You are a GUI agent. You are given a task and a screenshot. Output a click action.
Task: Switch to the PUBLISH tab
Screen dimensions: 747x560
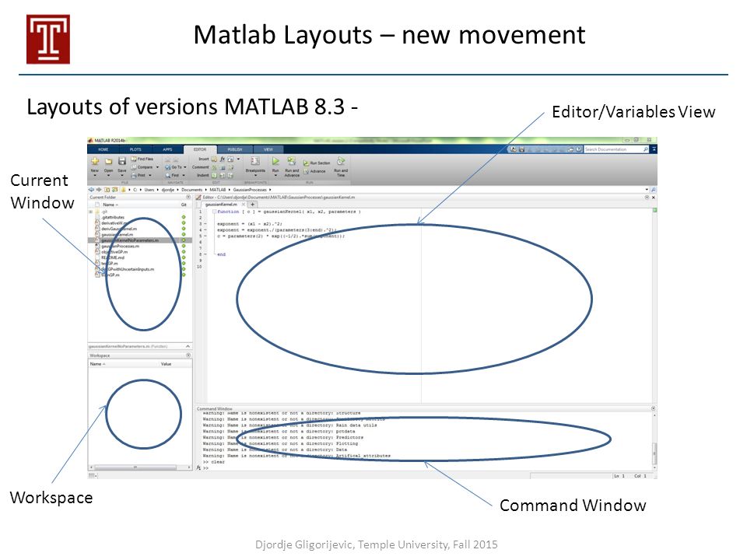click(235, 149)
